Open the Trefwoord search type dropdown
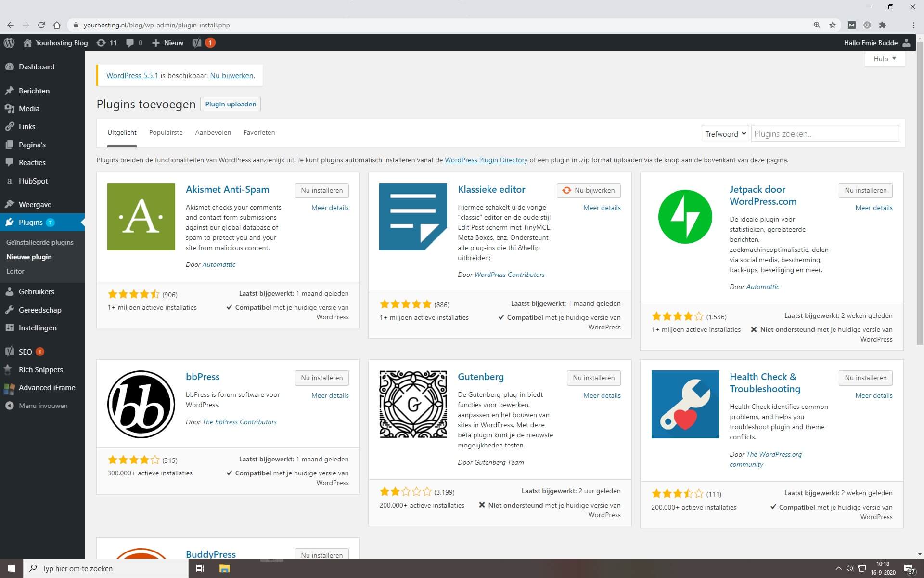Image resolution: width=924 pixels, height=578 pixels. (725, 134)
